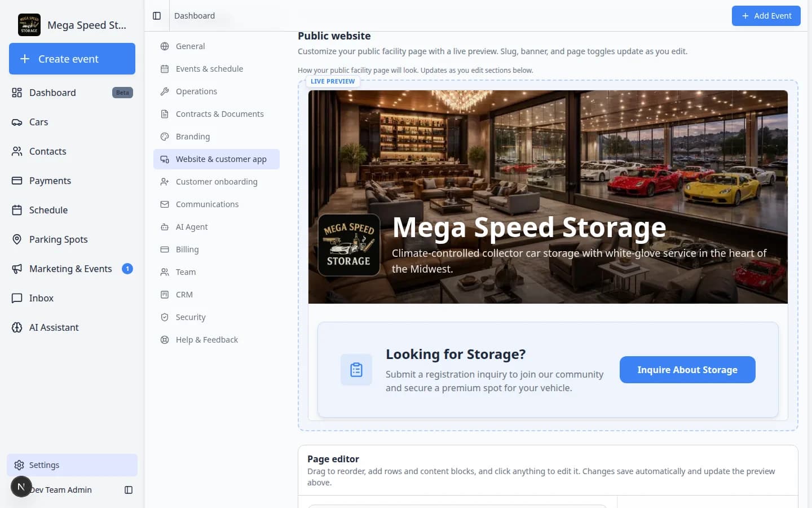Collapse sidebar using icon next to Dev Team Admin
812x508 pixels.
pos(129,490)
